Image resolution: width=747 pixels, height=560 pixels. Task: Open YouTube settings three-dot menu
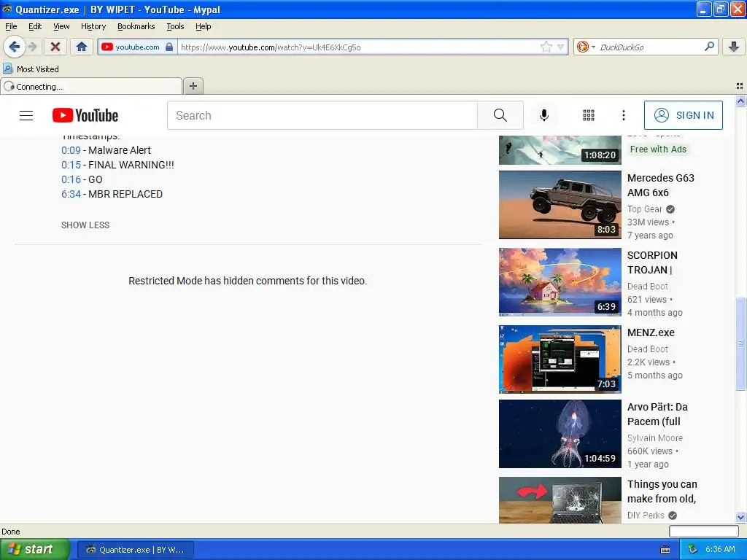(623, 115)
